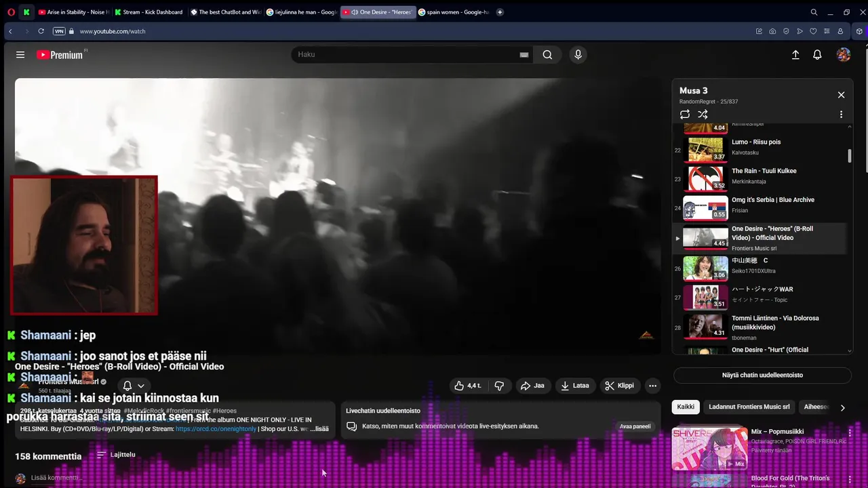Viewport: 868px width, 488px height.
Task: Close the Musa 3 playlist panel
Action: [x=841, y=95]
